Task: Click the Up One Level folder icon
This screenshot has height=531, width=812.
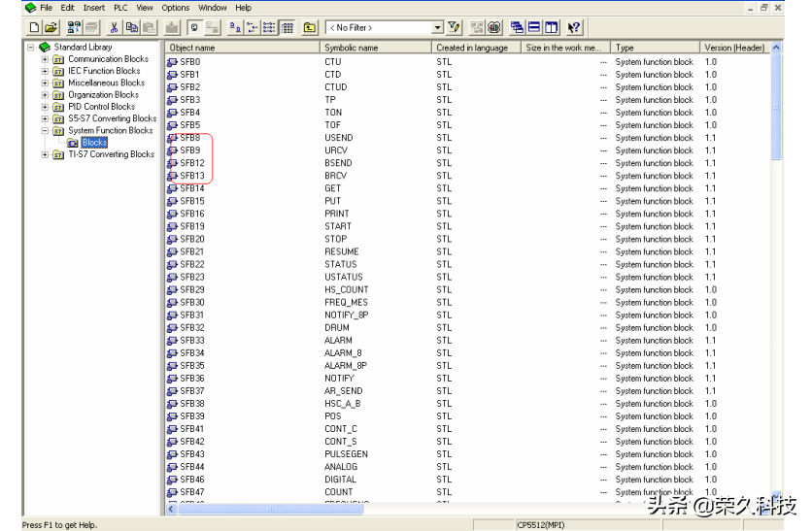Action: (310, 28)
